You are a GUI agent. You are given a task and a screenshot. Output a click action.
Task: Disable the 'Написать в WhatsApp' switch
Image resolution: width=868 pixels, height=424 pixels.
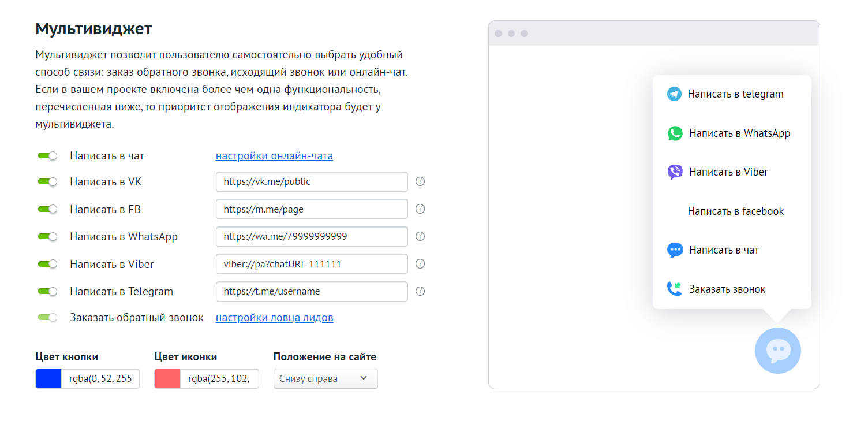coord(48,236)
